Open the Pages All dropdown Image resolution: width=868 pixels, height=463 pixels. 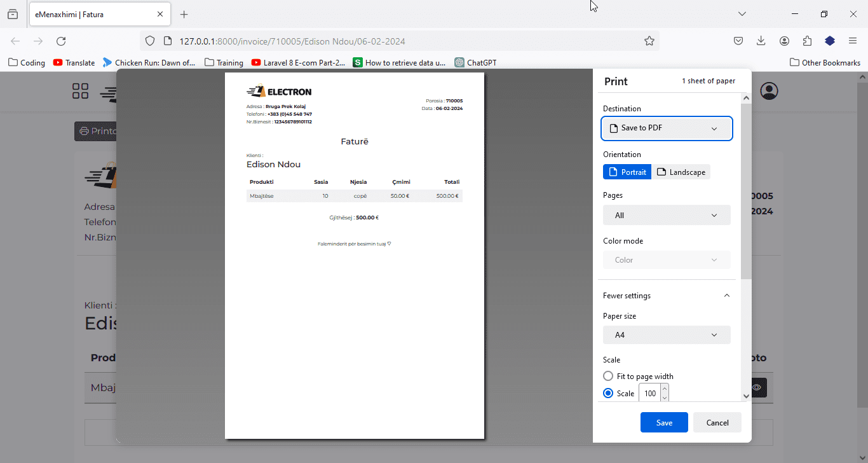(667, 216)
